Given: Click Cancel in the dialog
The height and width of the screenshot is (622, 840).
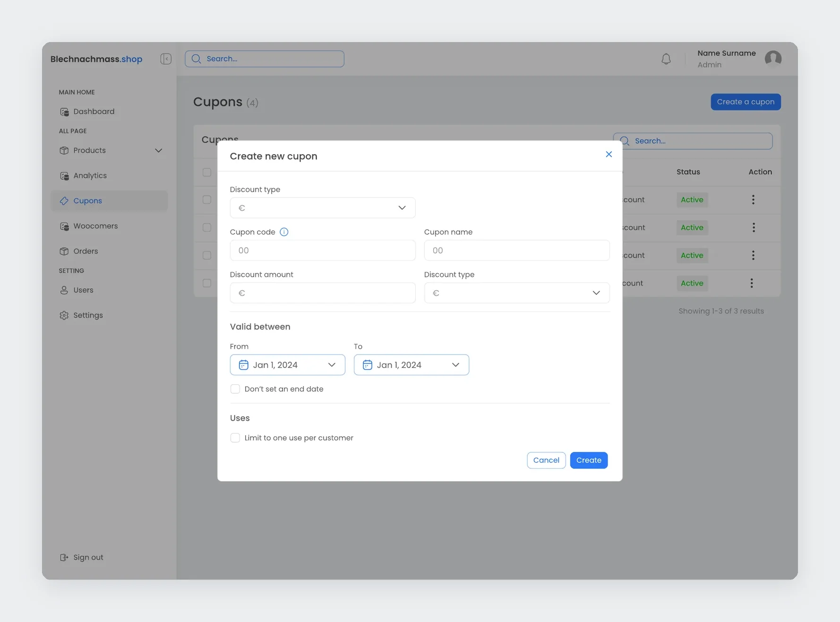Looking at the screenshot, I should [546, 460].
